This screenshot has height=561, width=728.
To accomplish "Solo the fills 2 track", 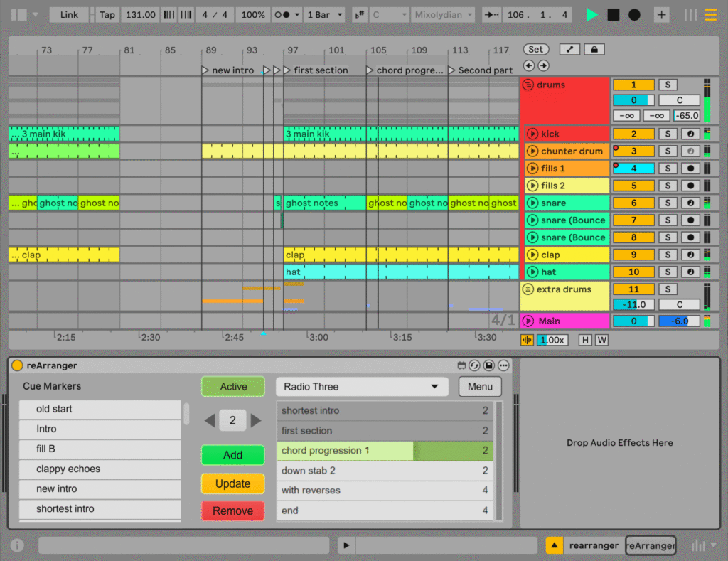I will tap(668, 186).
